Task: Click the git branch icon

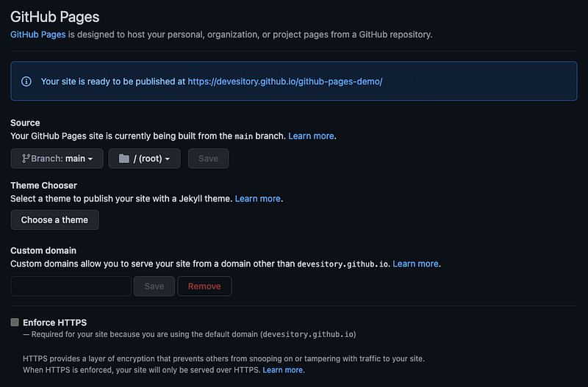Action: [26, 159]
